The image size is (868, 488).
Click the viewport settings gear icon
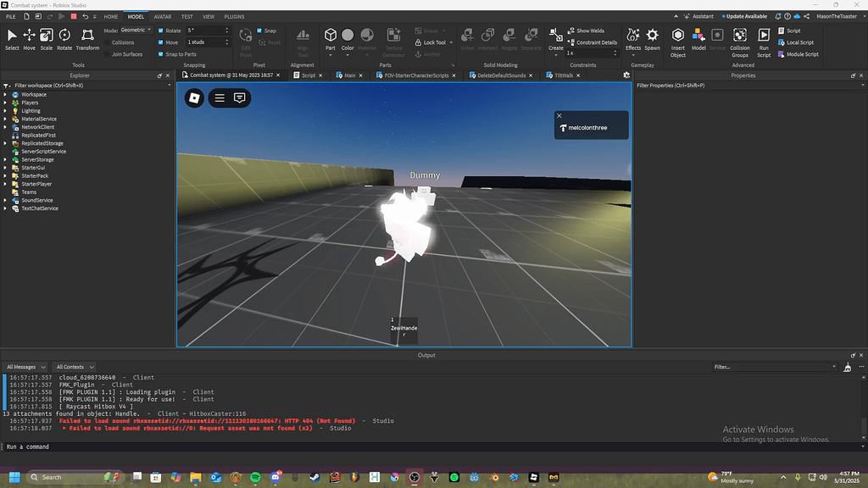click(626, 75)
